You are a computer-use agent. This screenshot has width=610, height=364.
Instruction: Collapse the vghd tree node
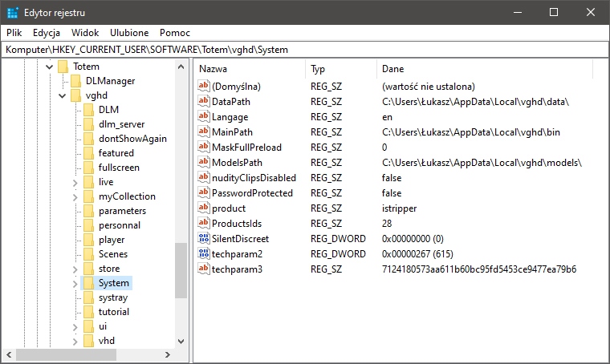(62, 95)
